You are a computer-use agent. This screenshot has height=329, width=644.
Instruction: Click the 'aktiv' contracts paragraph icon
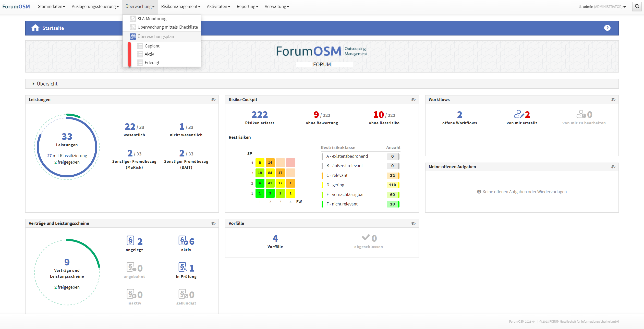pos(183,241)
